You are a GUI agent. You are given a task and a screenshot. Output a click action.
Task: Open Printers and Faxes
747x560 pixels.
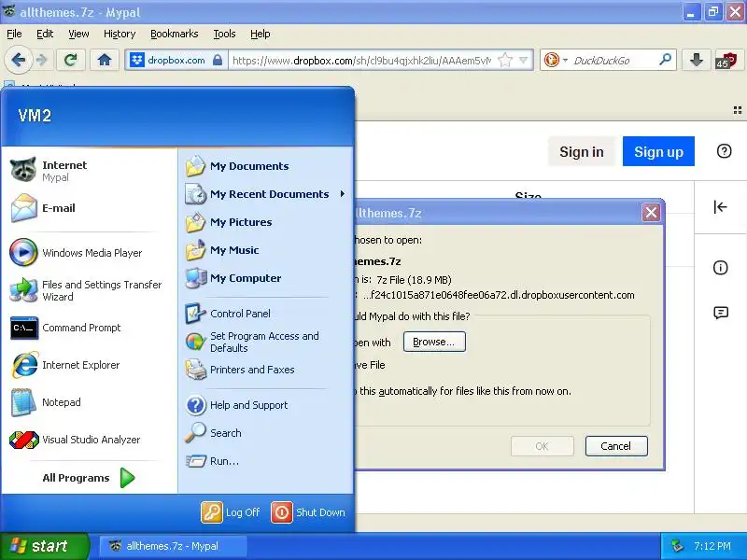coord(265,370)
